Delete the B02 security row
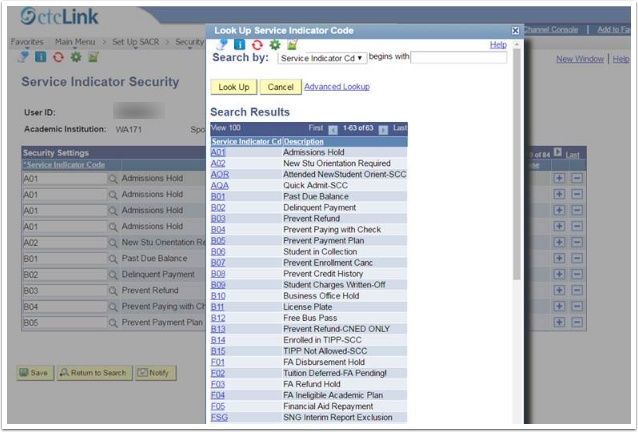 click(577, 274)
